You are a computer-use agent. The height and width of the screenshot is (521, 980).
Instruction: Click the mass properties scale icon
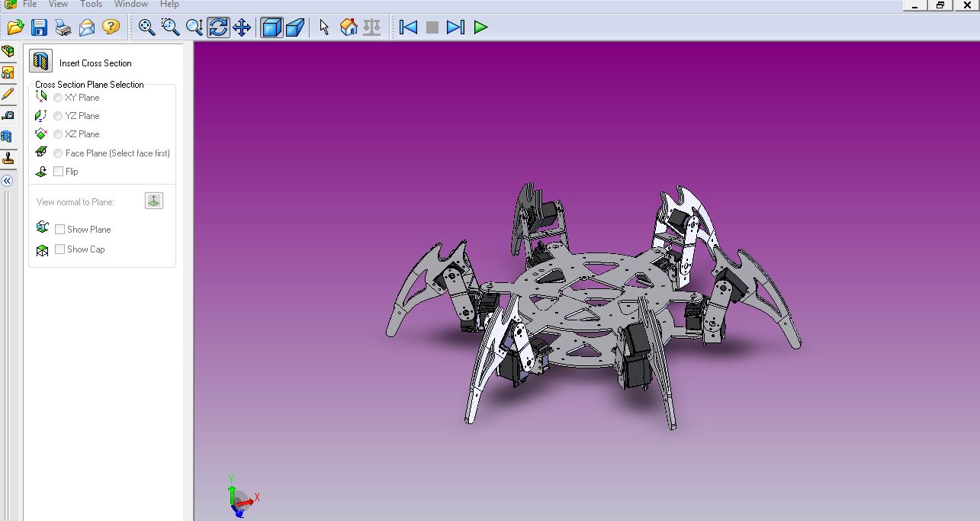coord(372,27)
